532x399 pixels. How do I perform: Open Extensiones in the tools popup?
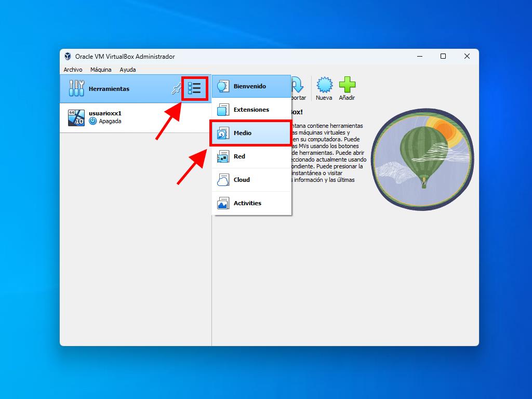click(x=251, y=110)
